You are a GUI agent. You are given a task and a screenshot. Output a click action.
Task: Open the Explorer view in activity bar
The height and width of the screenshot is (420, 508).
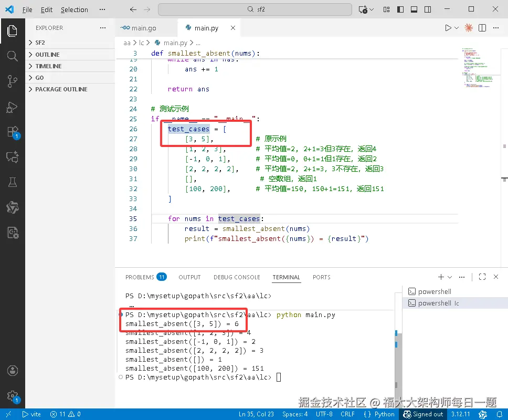[x=12, y=31]
